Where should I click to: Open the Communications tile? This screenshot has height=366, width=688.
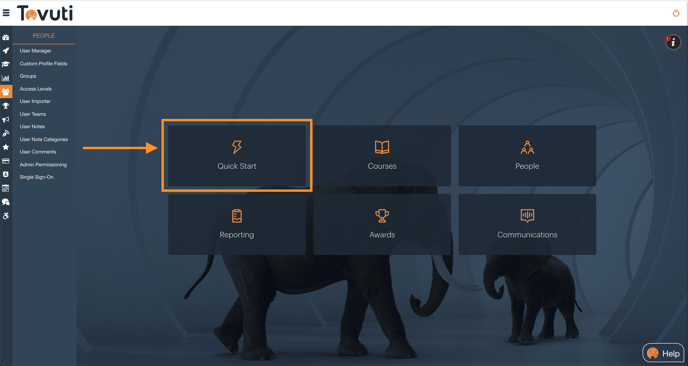point(527,225)
